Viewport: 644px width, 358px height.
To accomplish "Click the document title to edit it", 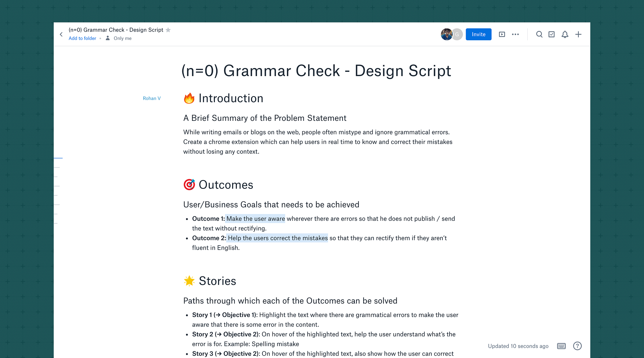I will (x=316, y=71).
